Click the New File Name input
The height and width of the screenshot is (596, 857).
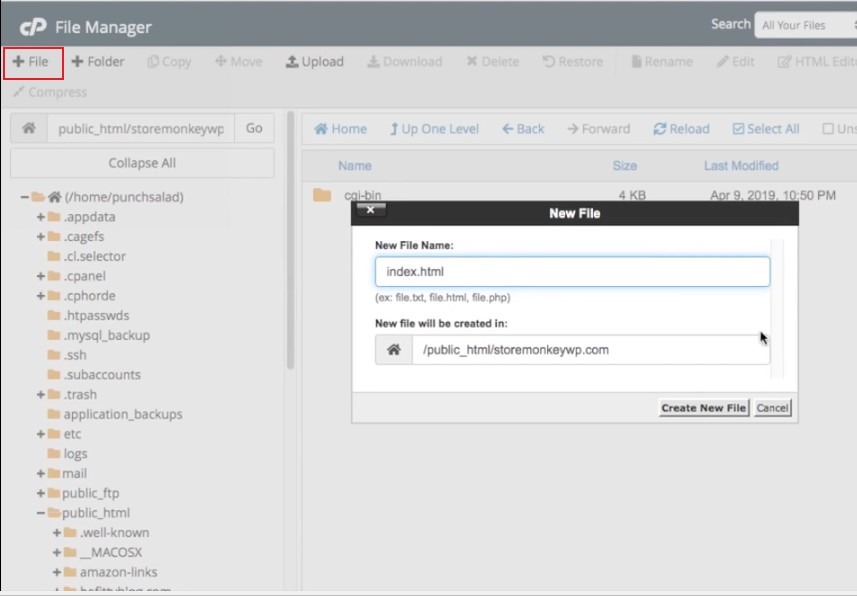click(x=572, y=272)
